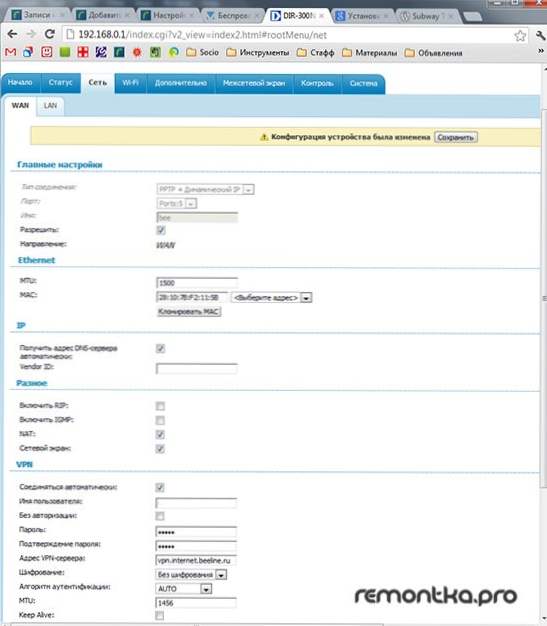Open the Инструменты bookmarks folder
Viewport: 547px width, 626px height.
click(x=258, y=53)
